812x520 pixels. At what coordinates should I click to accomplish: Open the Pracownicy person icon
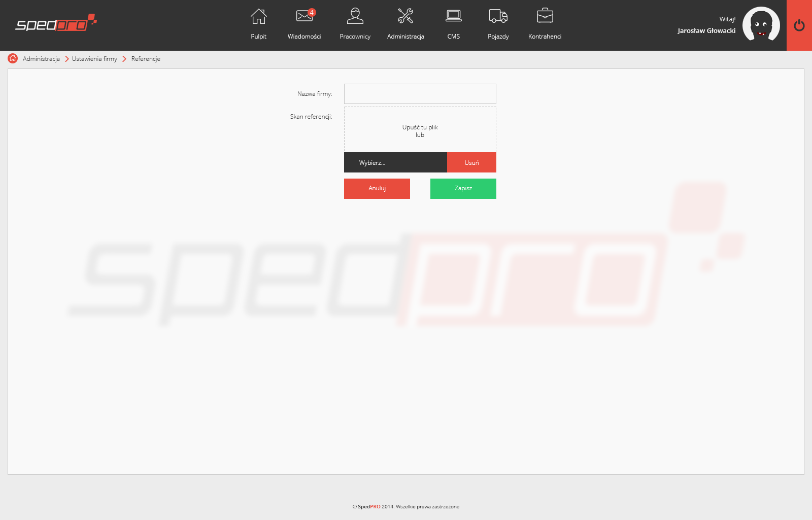point(355,16)
